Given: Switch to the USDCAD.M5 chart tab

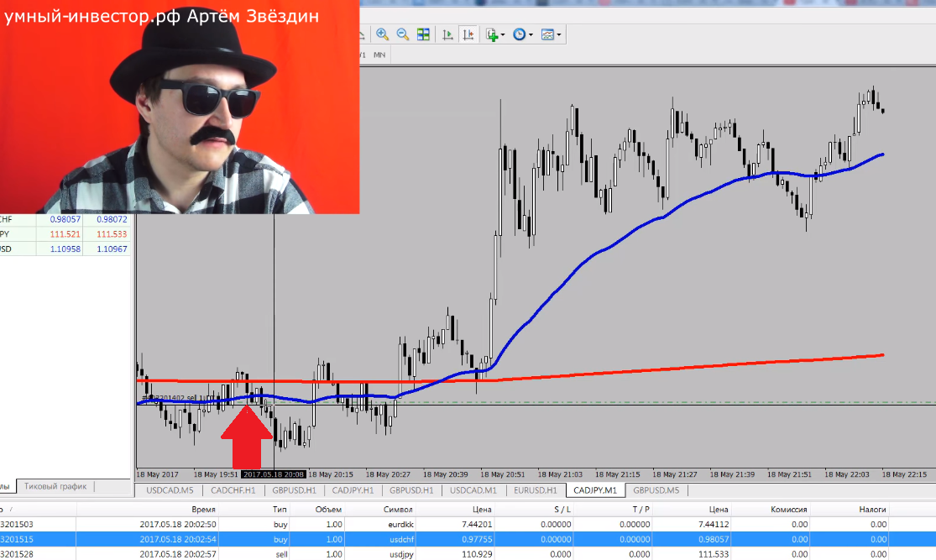Looking at the screenshot, I should click(170, 490).
